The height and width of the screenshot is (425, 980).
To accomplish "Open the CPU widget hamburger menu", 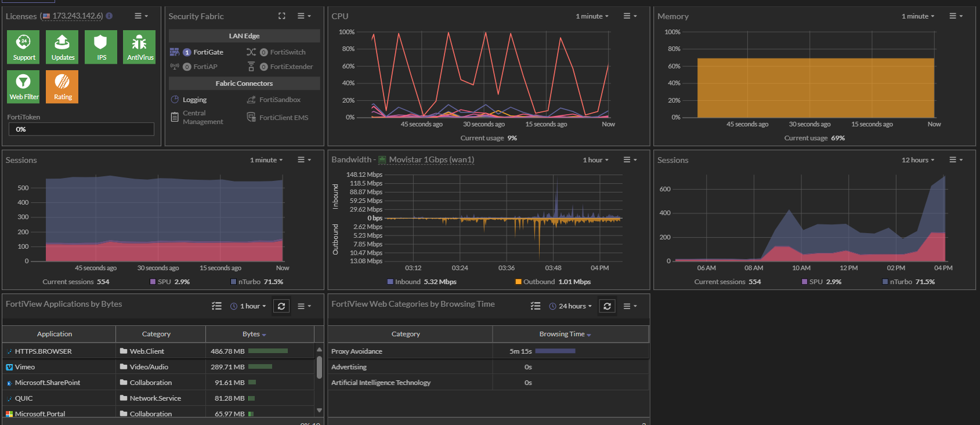I will (x=630, y=16).
